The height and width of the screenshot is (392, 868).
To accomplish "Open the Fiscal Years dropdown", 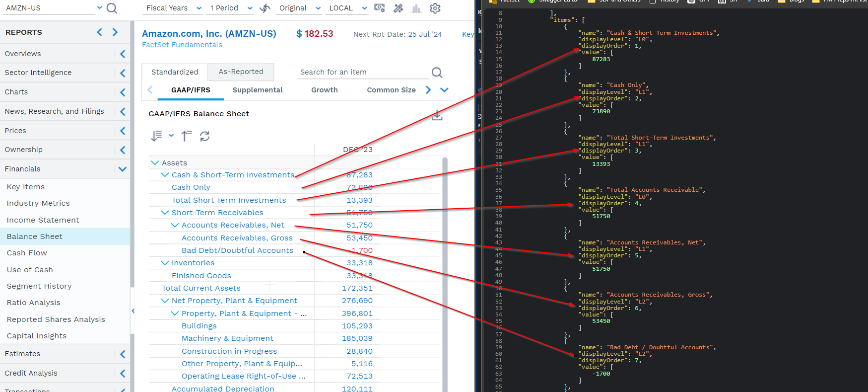I will tap(199, 8).
